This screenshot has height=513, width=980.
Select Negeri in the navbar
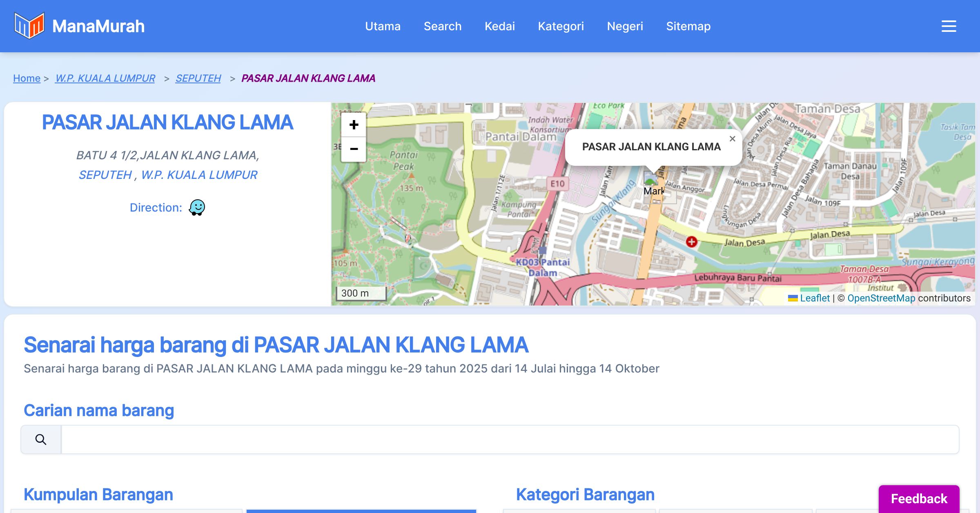point(625,26)
